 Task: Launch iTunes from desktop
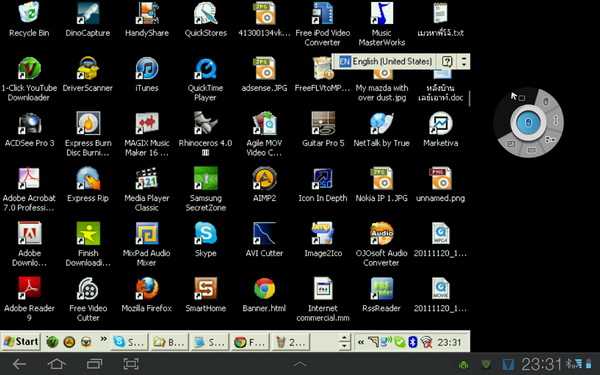click(147, 74)
